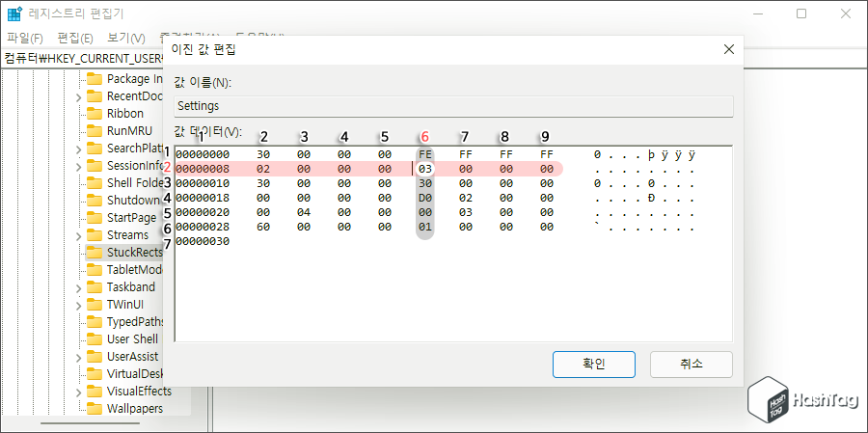Select the VirtualDesktops folder
Image resolution: width=868 pixels, height=433 pixels.
click(135, 374)
